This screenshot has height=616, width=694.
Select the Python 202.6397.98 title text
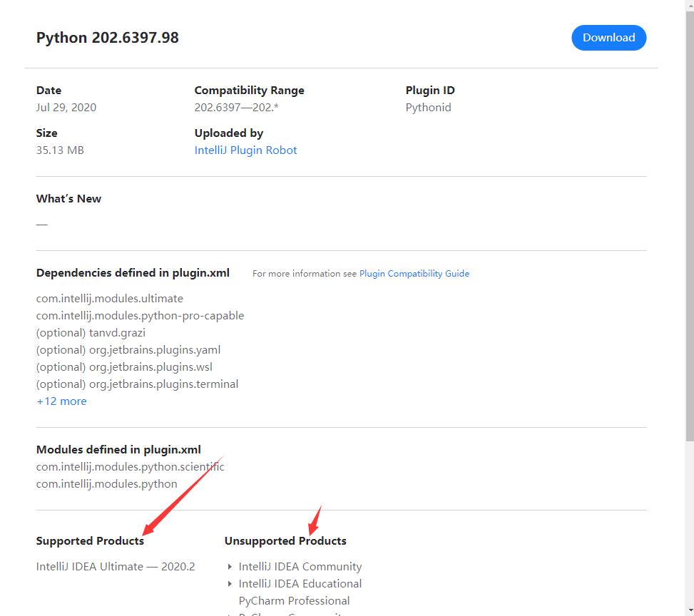[108, 38]
